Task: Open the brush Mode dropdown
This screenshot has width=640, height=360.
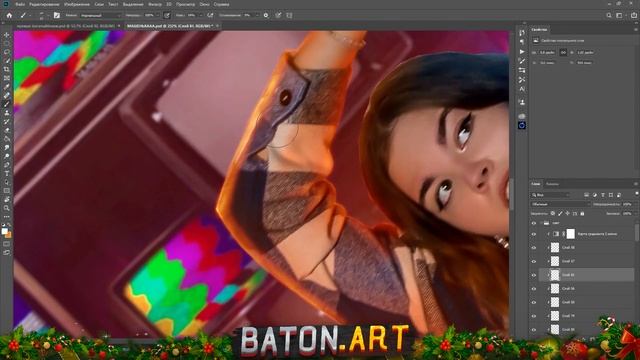Action: [x=100, y=16]
